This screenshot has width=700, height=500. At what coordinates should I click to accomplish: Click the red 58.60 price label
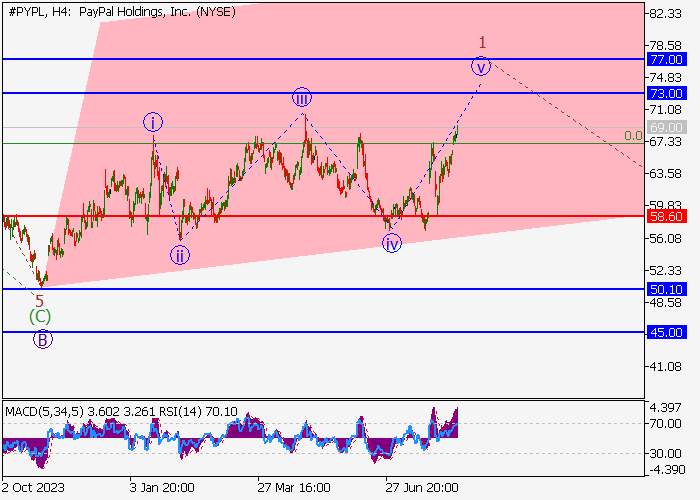pos(666,217)
